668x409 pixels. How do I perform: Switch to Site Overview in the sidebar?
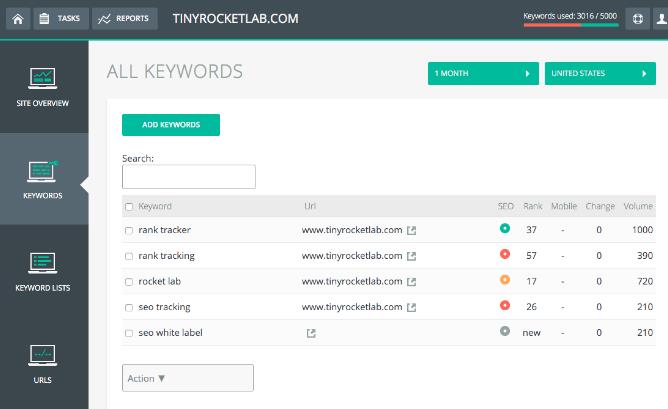tap(43, 87)
